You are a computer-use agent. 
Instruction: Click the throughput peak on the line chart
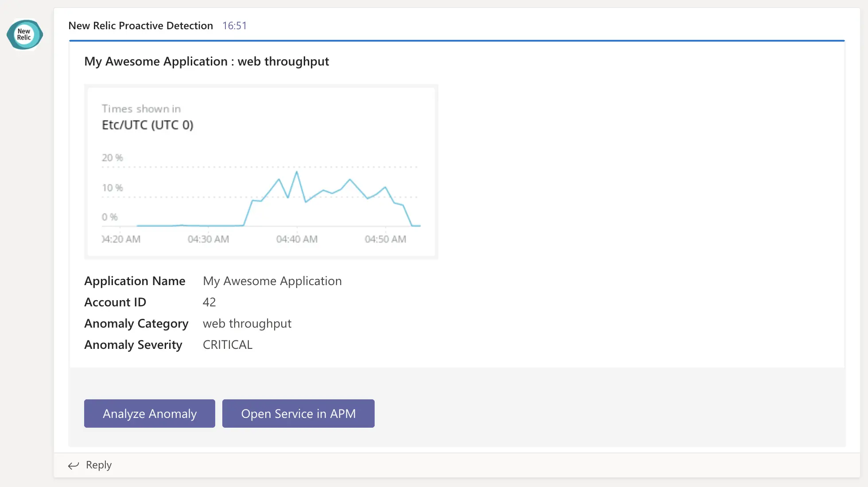(x=296, y=172)
